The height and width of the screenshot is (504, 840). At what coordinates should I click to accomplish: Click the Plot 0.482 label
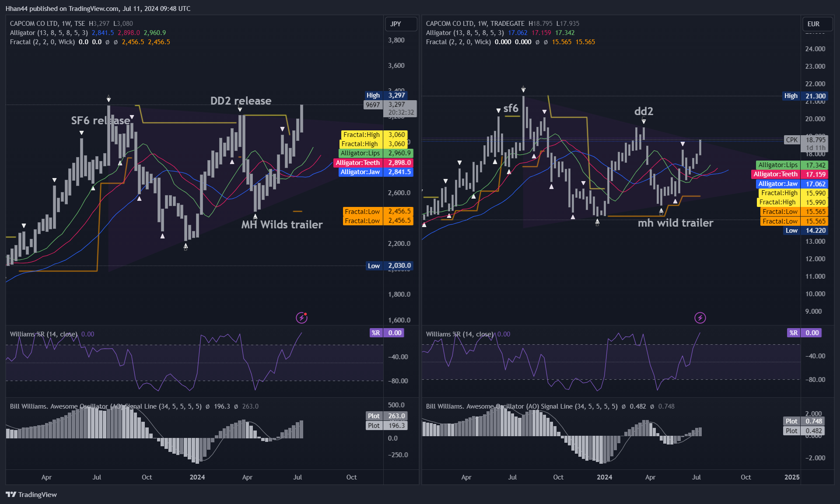804,431
